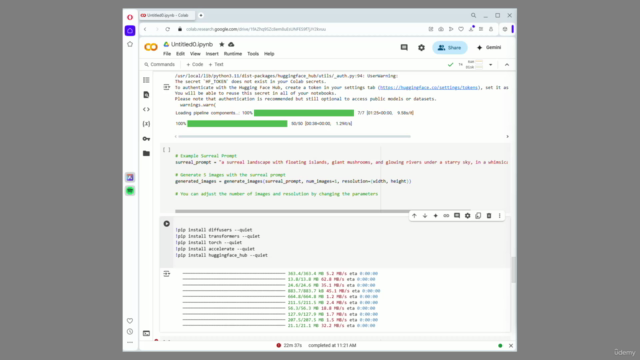The width and height of the screenshot is (640, 360).
Task: Click the Opera logo menu
Action: point(130,17)
